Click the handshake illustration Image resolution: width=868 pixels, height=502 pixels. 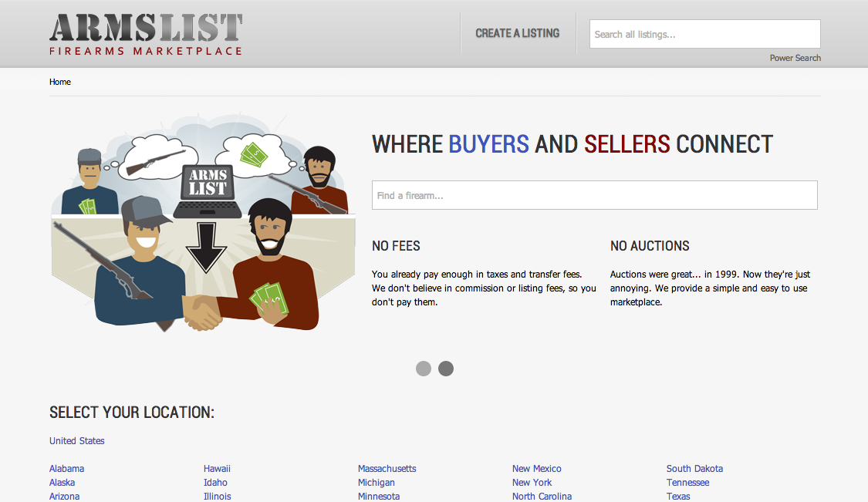(202, 313)
